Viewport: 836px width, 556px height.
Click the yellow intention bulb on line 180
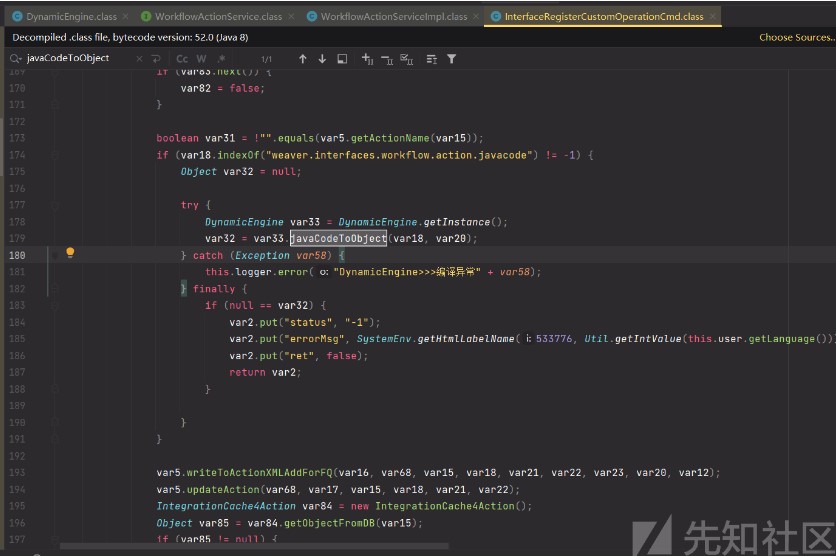(x=70, y=253)
